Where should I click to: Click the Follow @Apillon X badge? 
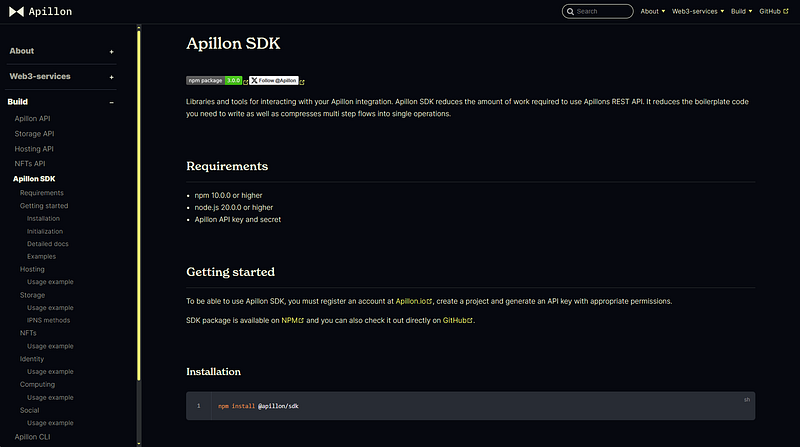(x=274, y=81)
